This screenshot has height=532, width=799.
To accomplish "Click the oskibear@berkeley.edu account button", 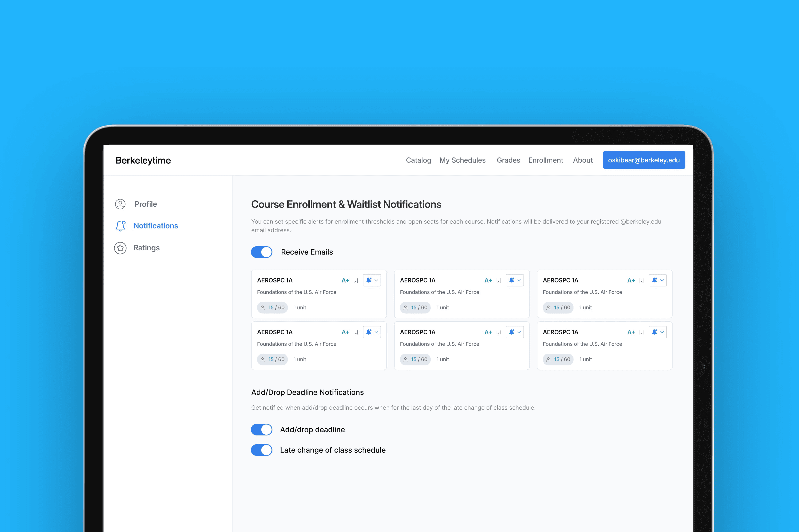I will pos(643,160).
